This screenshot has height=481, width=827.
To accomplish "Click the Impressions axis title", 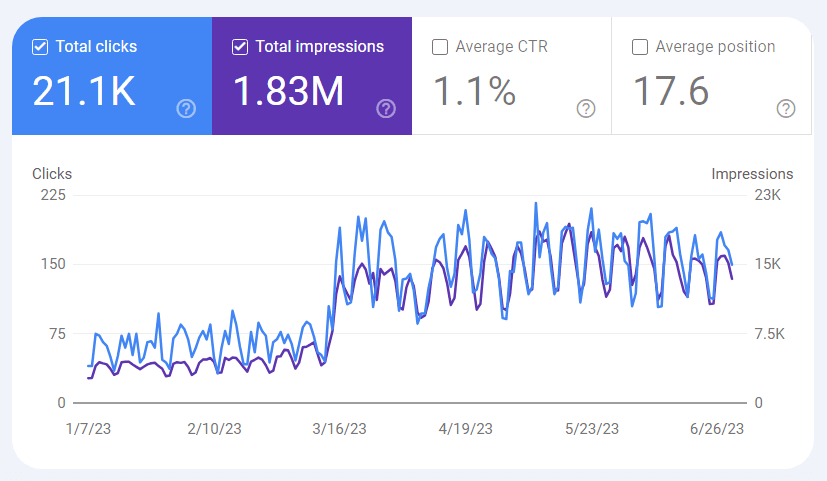I will (752, 174).
